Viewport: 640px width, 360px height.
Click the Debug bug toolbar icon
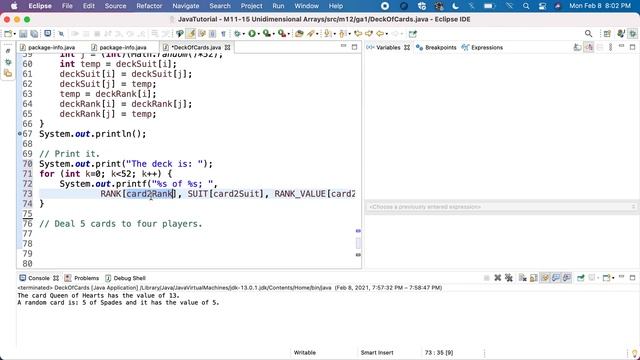237,34
